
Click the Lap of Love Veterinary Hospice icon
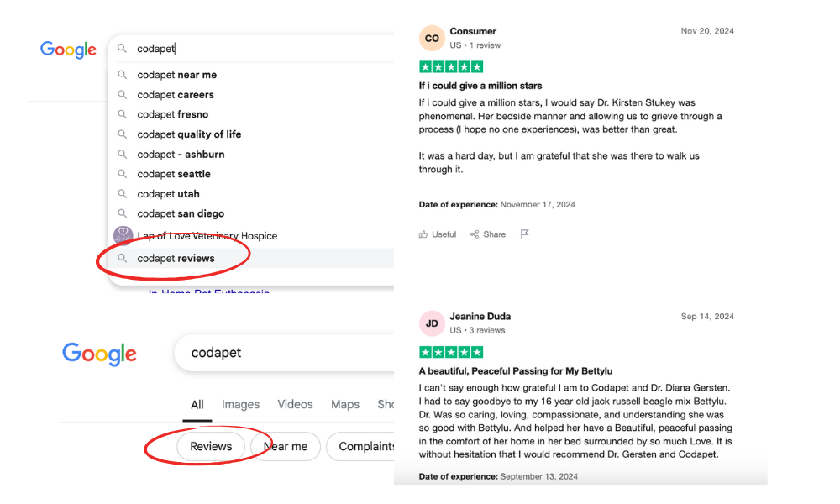[x=123, y=236]
